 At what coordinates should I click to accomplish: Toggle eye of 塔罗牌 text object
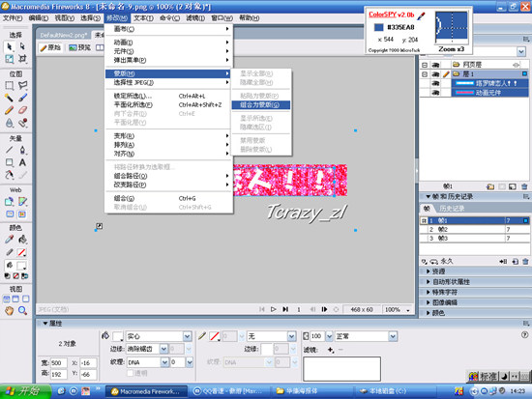[435, 83]
